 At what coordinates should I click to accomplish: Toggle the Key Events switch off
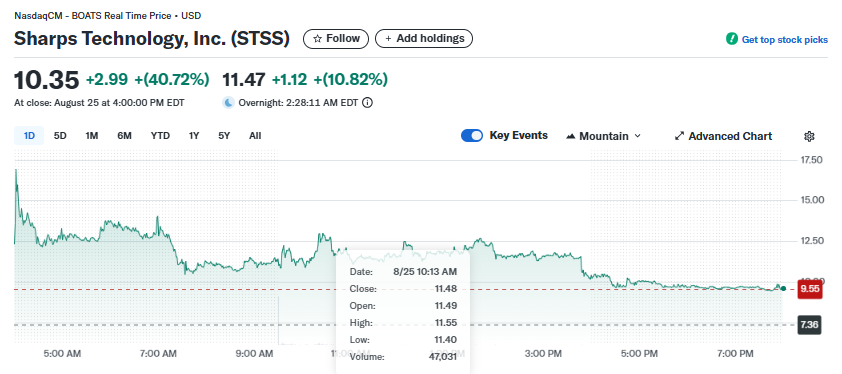click(472, 136)
